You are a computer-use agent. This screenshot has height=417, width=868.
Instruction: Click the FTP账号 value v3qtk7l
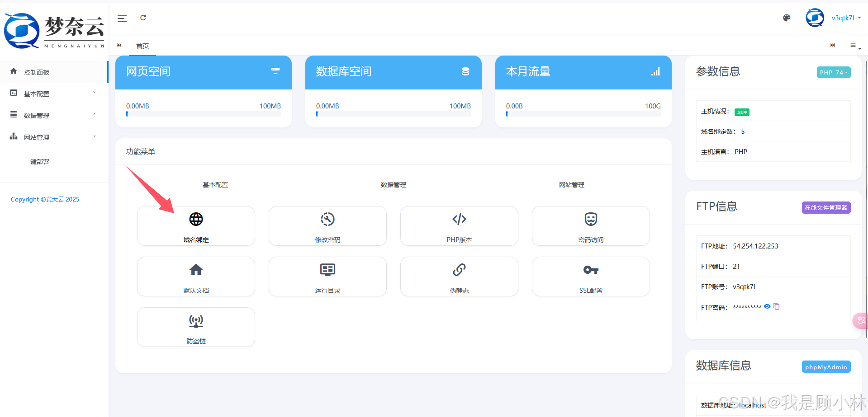(x=744, y=287)
